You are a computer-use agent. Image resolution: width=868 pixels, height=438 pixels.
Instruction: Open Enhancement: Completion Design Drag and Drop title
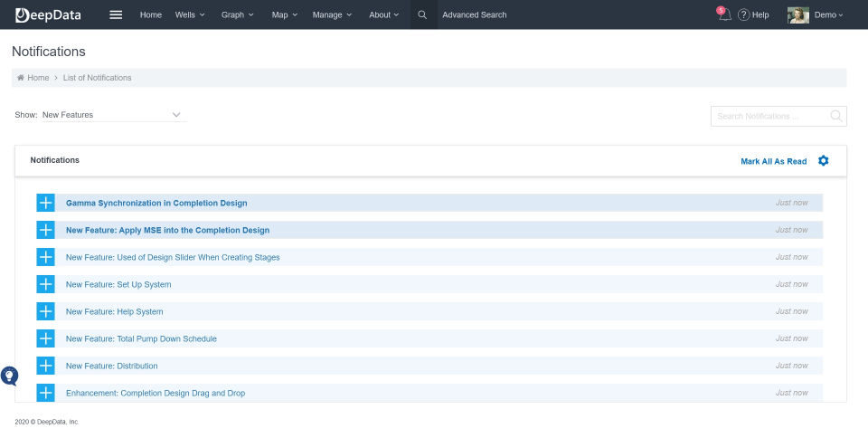(x=156, y=393)
